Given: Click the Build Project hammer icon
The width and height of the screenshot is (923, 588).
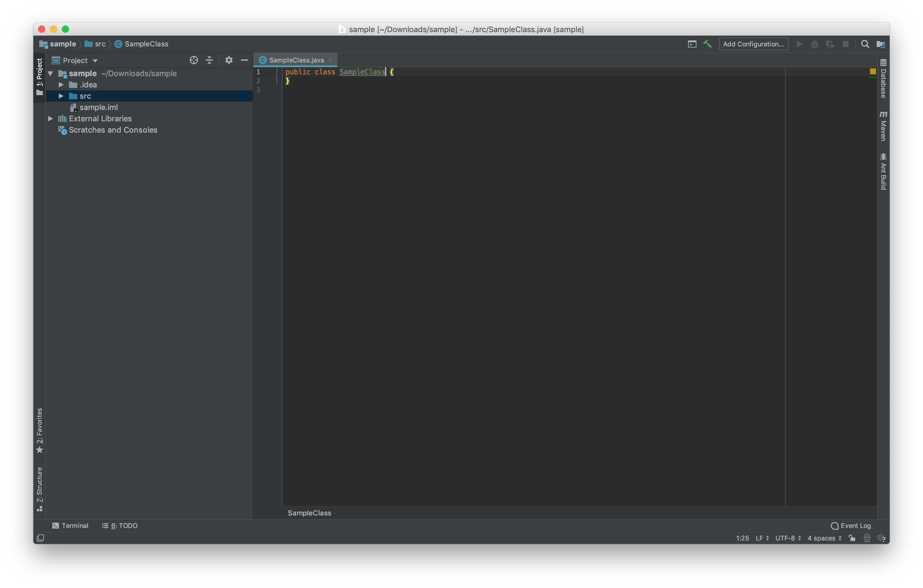Looking at the screenshot, I should coord(707,44).
